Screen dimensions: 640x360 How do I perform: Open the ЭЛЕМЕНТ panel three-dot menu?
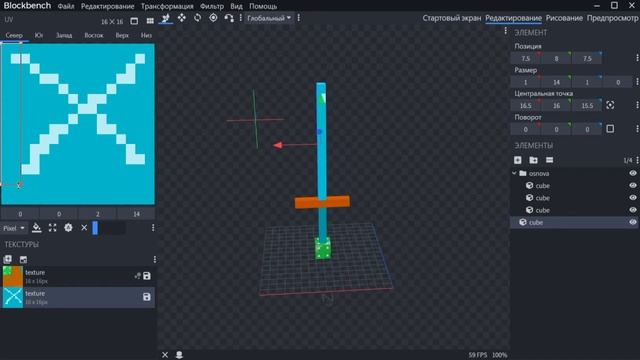pos(505,31)
